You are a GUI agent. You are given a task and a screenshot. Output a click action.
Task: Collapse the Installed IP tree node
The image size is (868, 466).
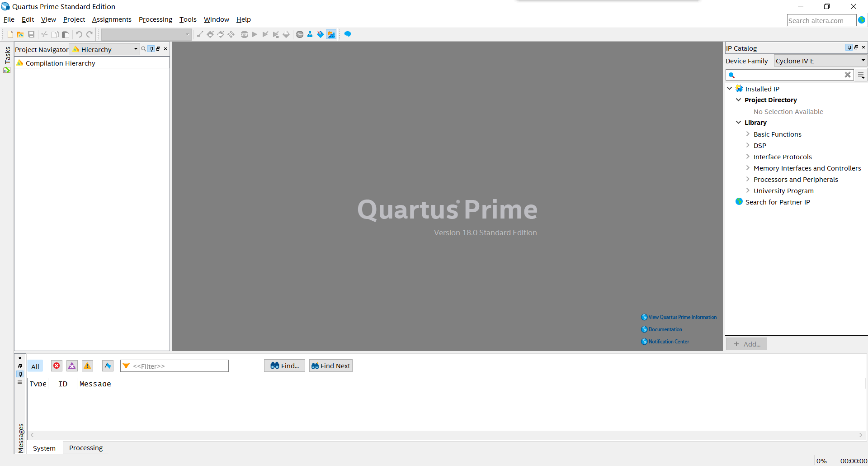(x=730, y=88)
